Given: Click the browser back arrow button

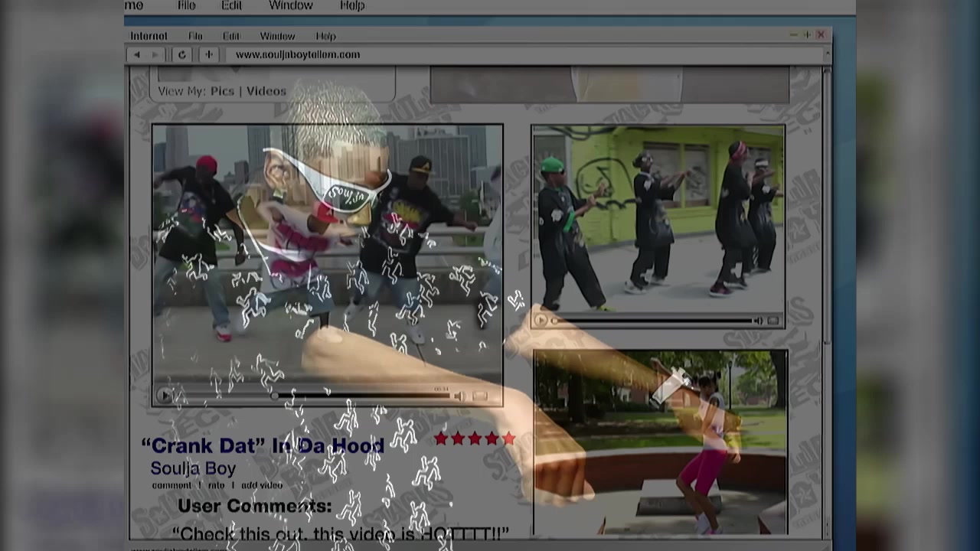Looking at the screenshot, I should [x=137, y=54].
